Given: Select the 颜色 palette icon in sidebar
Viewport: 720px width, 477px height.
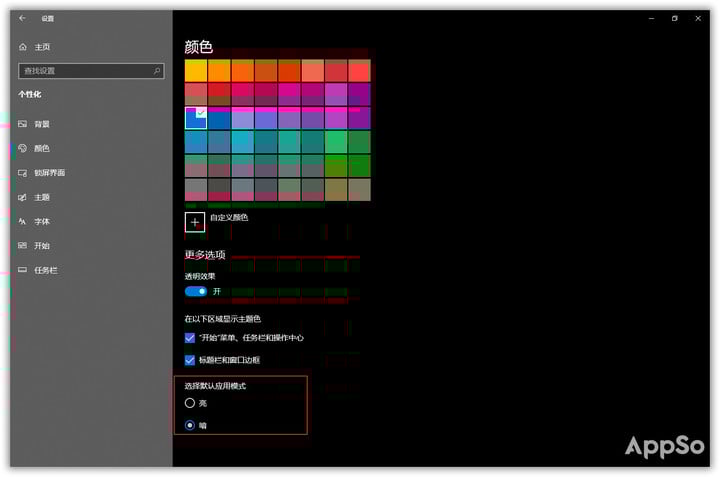Looking at the screenshot, I should (x=22, y=148).
